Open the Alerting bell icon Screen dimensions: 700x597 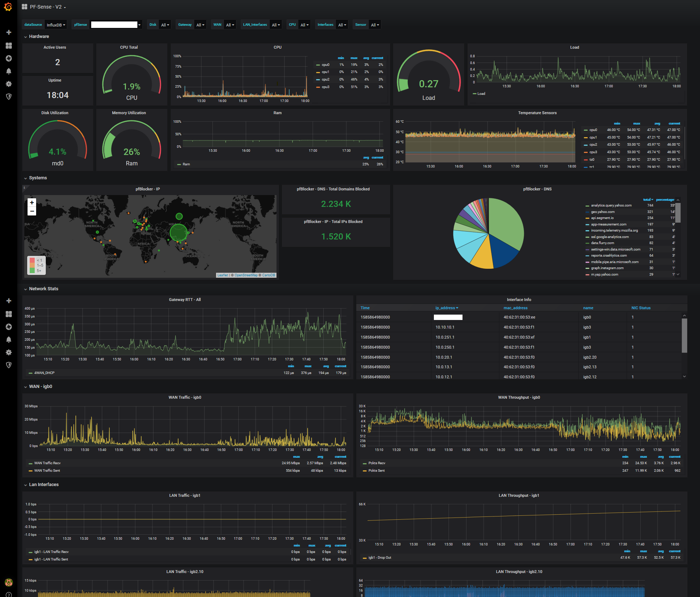point(9,71)
